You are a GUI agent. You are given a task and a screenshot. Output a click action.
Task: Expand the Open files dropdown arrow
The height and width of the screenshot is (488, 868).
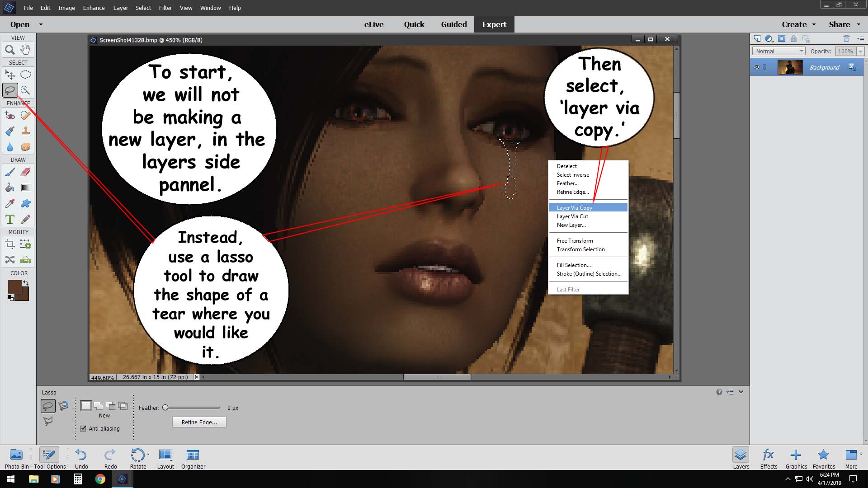pyautogui.click(x=41, y=24)
